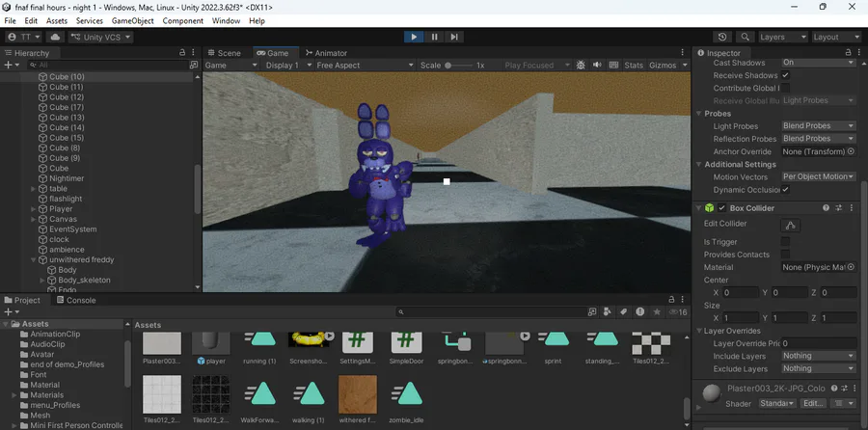
Task: Toggle Gizmos in the Game view
Action: tap(664, 66)
